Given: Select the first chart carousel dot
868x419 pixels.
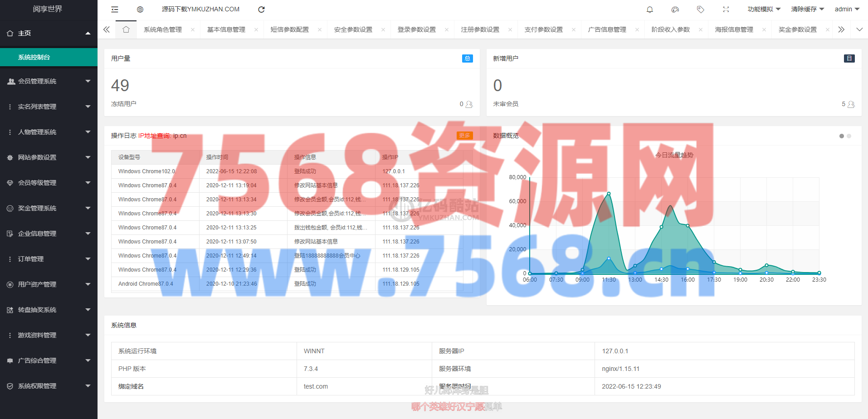Looking at the screenshot, I should tap(842, 136).
